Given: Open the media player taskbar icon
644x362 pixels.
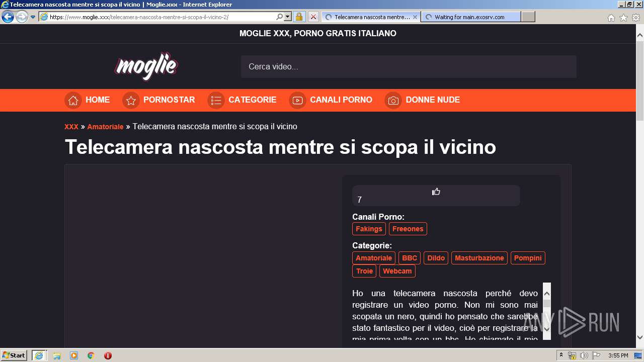Looking at the screenshot, I should 74,355.
